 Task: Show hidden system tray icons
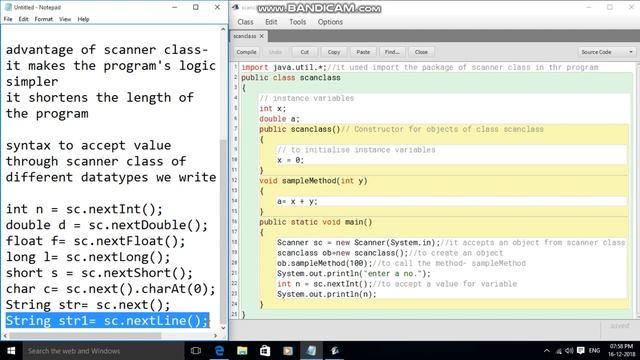click(547, 351)
